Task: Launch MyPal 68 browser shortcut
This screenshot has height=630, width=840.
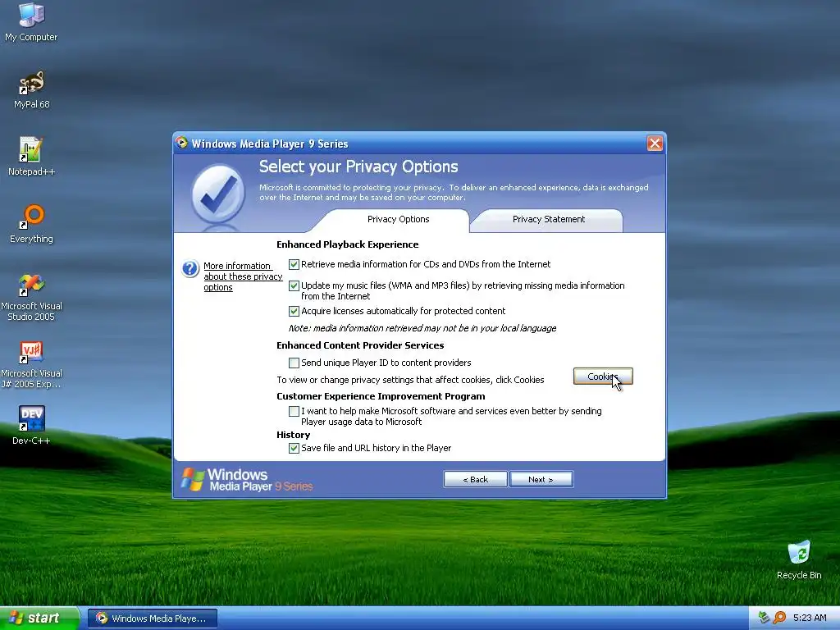Action: pyautogui.click(x=31, y=89)
